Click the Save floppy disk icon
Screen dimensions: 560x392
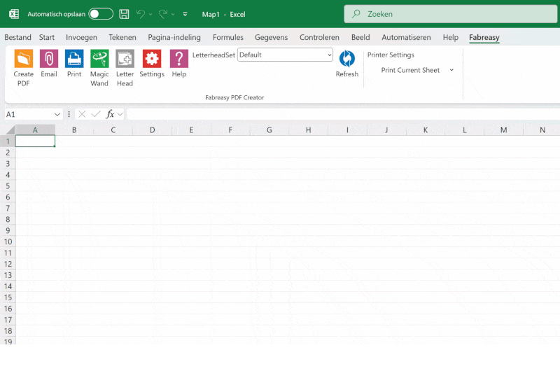point(124,14)
